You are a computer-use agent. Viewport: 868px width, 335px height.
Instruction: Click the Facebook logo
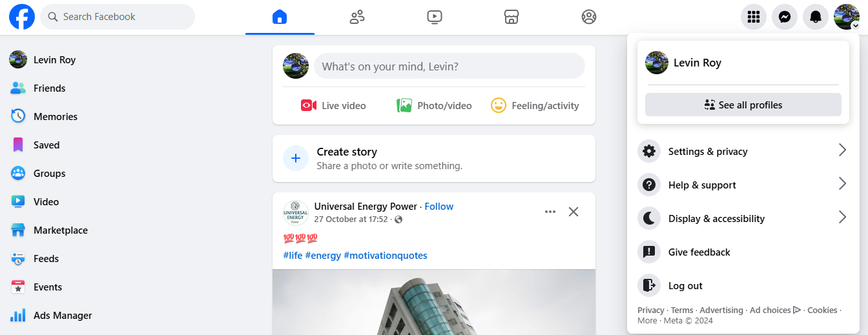(x=22, y=17)
